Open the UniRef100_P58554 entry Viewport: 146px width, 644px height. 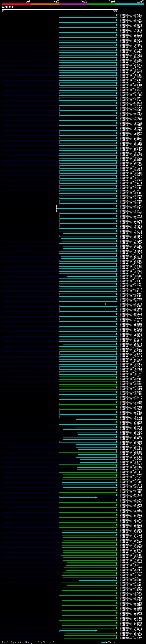[x=131, y=369]
